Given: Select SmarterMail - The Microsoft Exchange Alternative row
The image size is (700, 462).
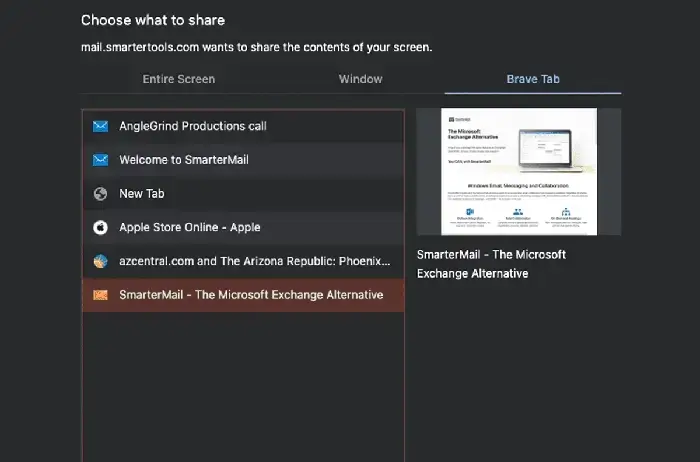Looking at the screenshot, I should click(x=243, y=295).
